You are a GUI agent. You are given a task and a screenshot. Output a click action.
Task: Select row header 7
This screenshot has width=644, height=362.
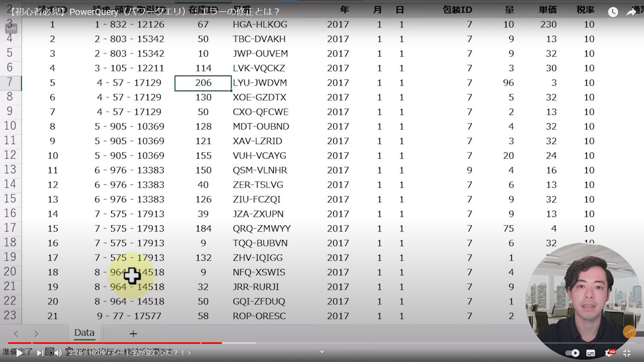point(10,82)
